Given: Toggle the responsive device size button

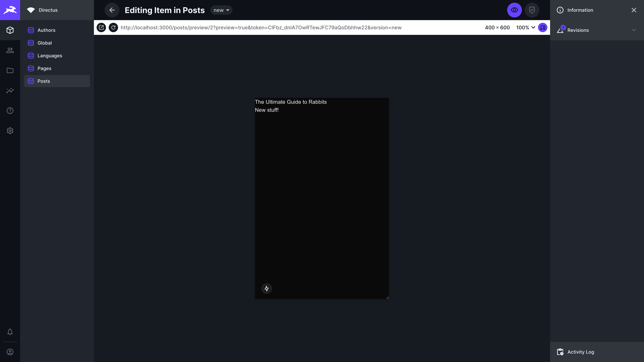Looking at the screenshot, I should (543, 27).
